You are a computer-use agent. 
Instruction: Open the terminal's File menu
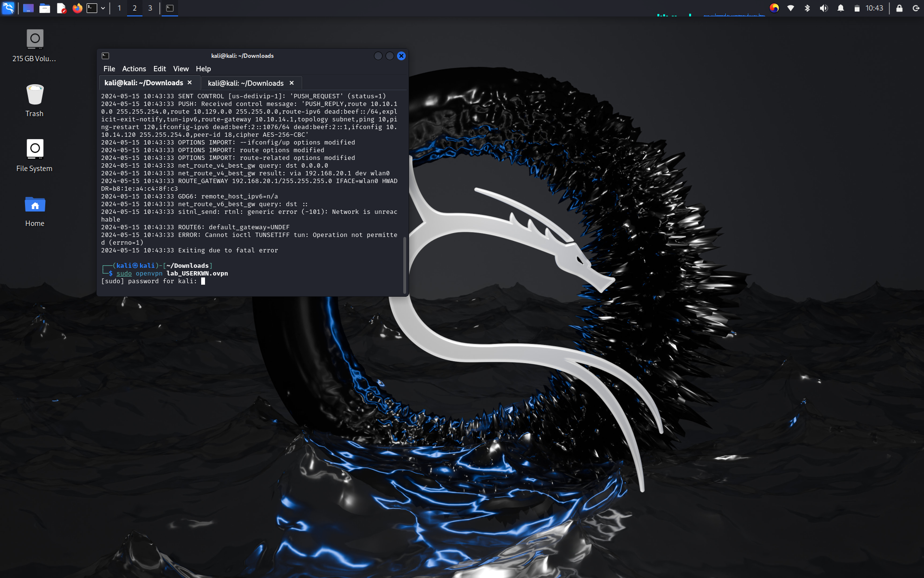coord(109,69)
